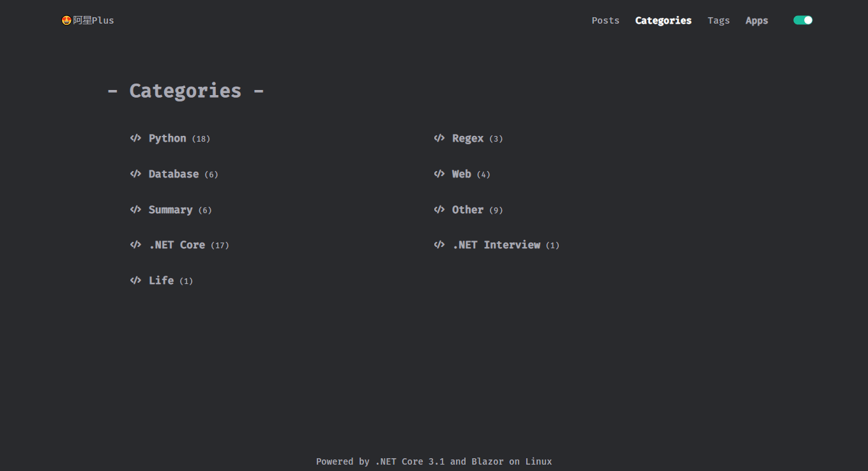Image resolution: width=868 pixels, height=471 pixels.
Task: Open the Python category link
Action: coord(167,138)
